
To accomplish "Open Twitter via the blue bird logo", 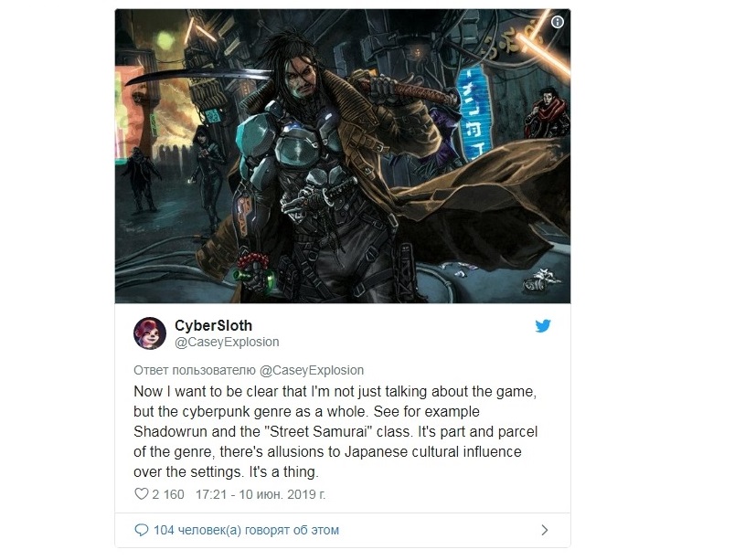I will (x=543, y=326).
